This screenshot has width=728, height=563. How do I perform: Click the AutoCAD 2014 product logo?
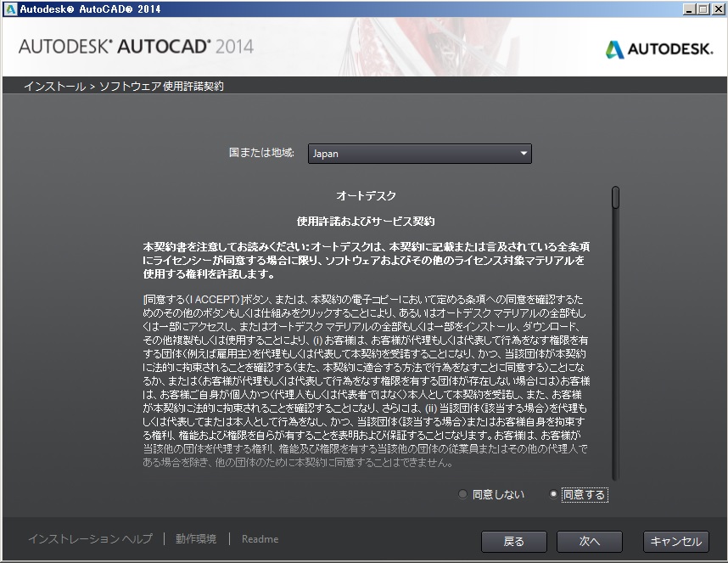136,46
